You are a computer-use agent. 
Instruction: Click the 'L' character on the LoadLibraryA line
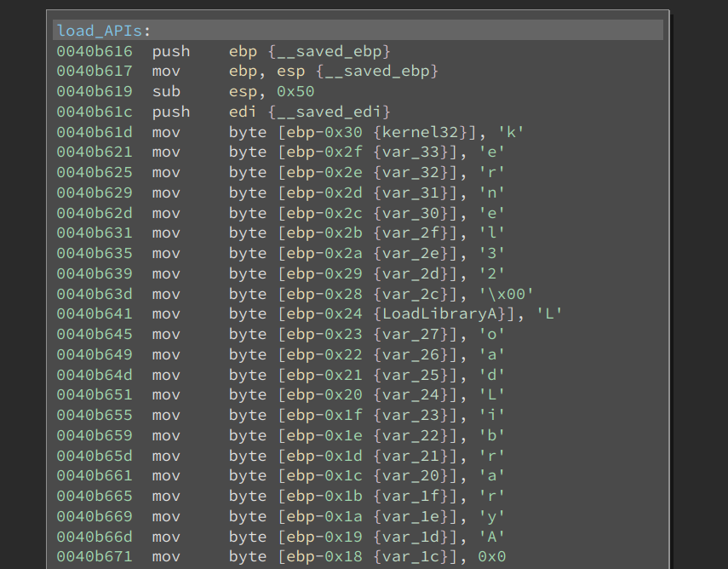click(554, 313)
